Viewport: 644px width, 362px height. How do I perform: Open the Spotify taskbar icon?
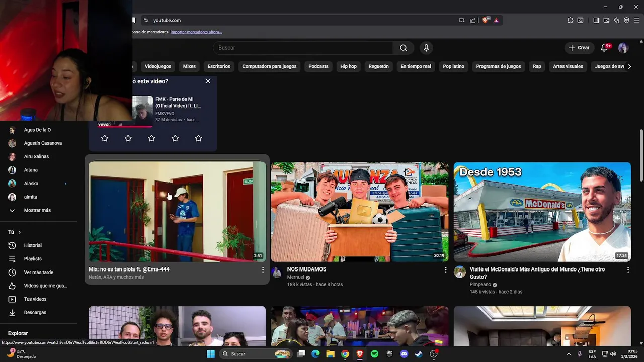(x=374, y=354)
